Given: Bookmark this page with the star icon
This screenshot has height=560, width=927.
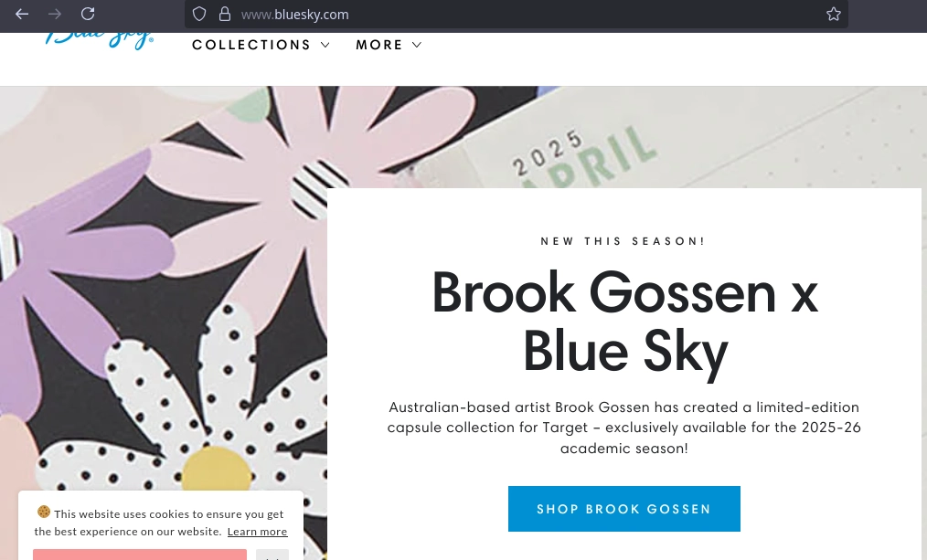Looking at the screenshot, I should (834, 15).
